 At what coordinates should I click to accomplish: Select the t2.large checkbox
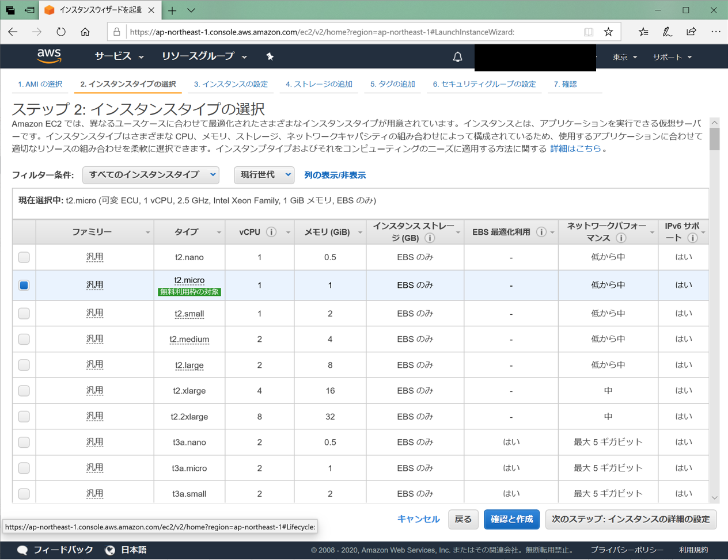24,365
